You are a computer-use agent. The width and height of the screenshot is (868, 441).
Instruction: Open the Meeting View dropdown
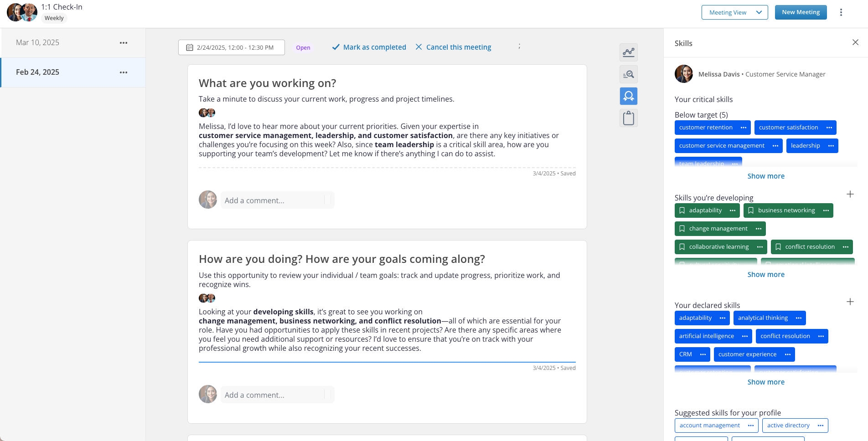click(734, 12)
